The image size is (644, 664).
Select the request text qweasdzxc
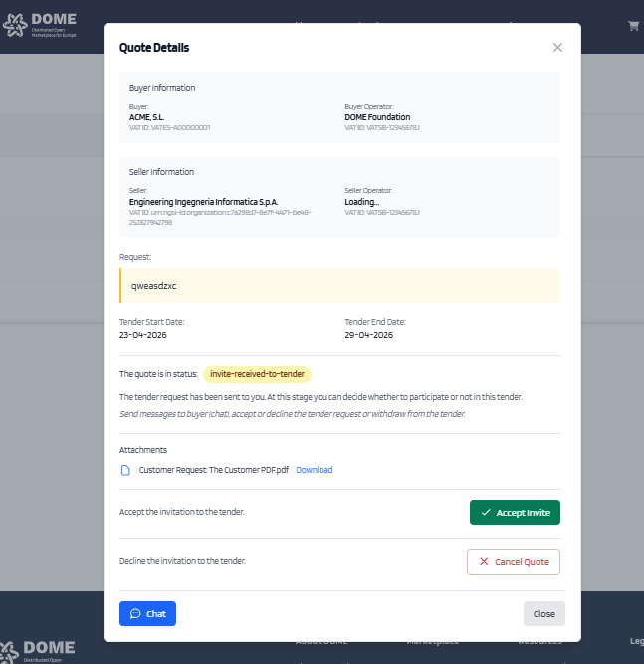click(153, 286)
